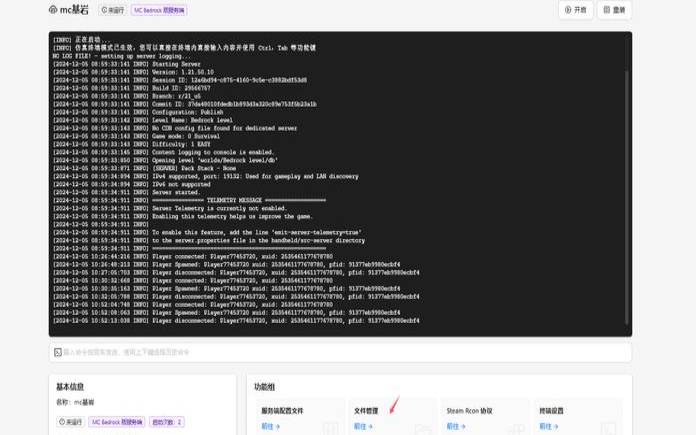The image size is (696, 435).
Task: Click the 重启 button at top right
Action: click(614, 10)
